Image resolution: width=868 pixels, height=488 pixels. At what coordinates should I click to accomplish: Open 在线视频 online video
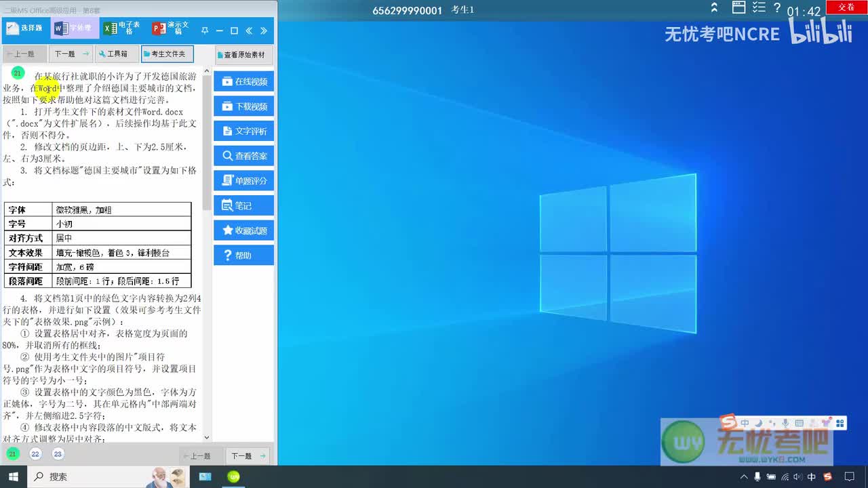(244, 81)
